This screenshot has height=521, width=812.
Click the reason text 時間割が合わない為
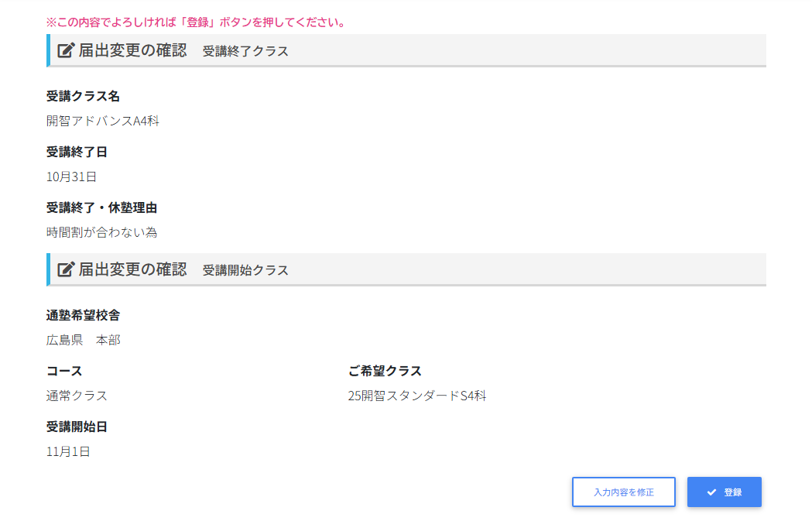pos(101,232)
